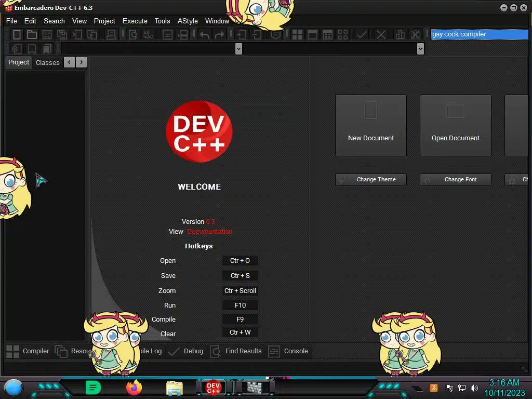Select the Compiler bottom panel tab
This screenshot has height=399, width=532.
[x=28, y=351]
